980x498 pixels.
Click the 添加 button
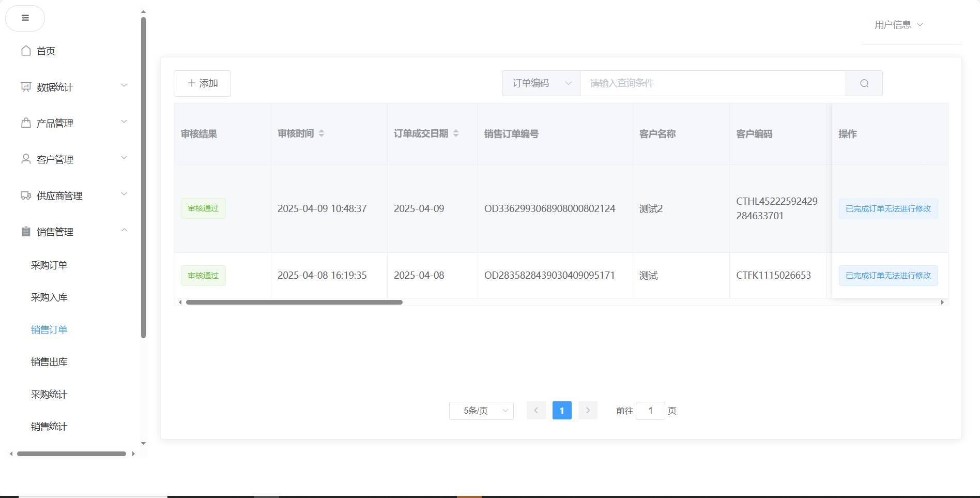[x=202, y=83]
